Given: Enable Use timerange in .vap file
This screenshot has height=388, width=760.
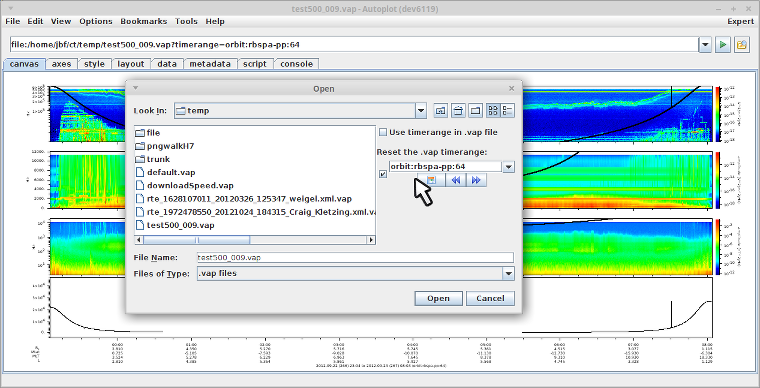Looking at the screenshot, I should pos(383,132).
